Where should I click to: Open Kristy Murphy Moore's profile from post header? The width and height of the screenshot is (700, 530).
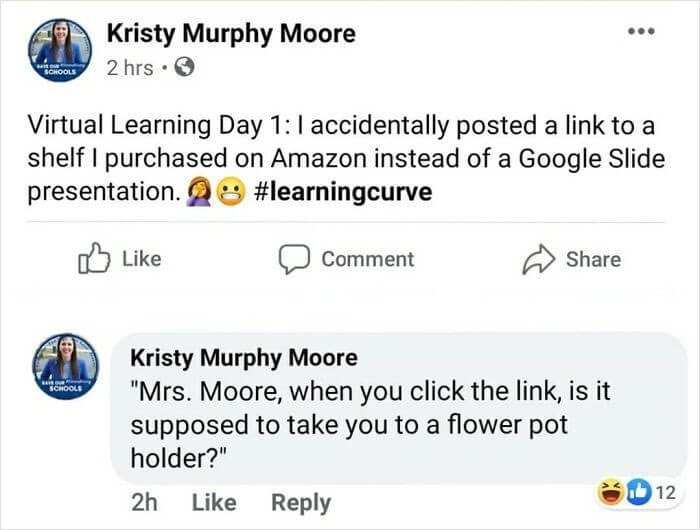coord(231,34)
